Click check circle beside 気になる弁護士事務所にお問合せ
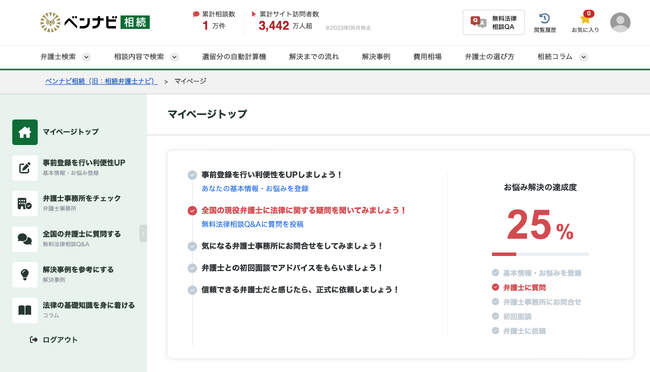The image size is (650, 372). click(192, 246)
